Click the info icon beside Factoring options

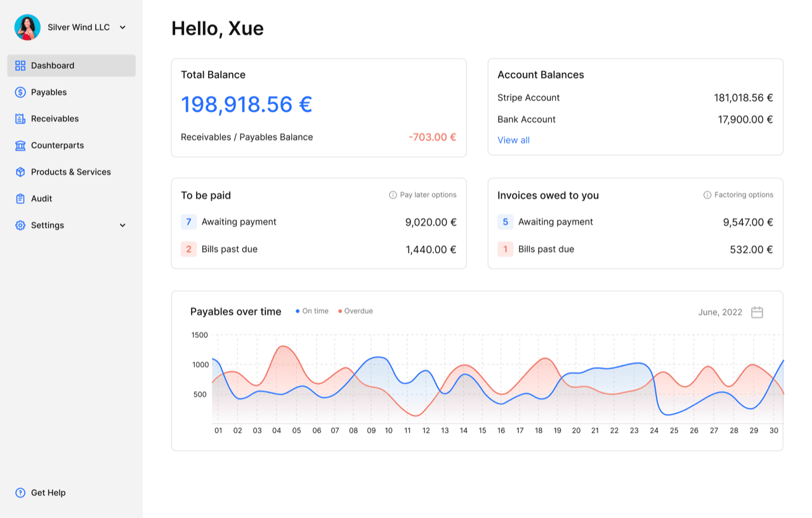click(707, 195)
